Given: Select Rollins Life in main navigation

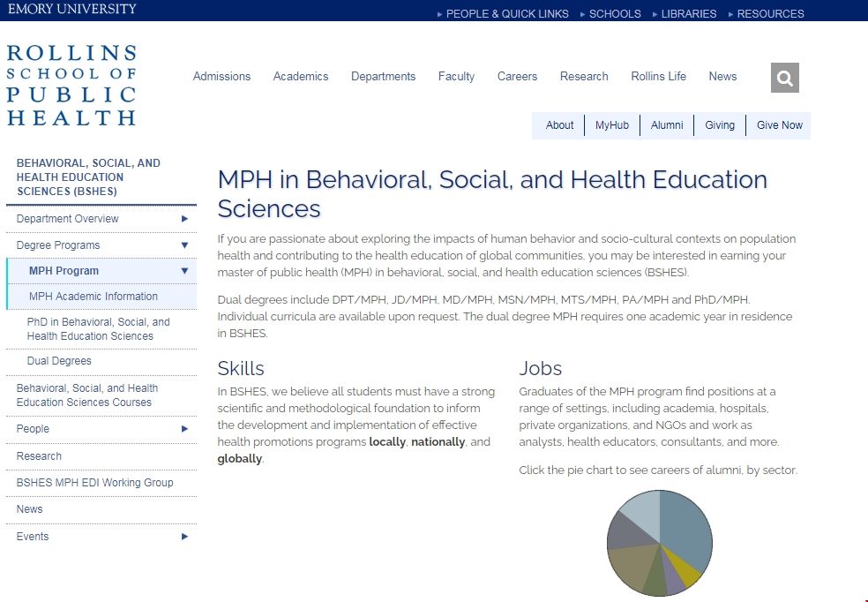Looking at the screenshot, I should [658, 77].
